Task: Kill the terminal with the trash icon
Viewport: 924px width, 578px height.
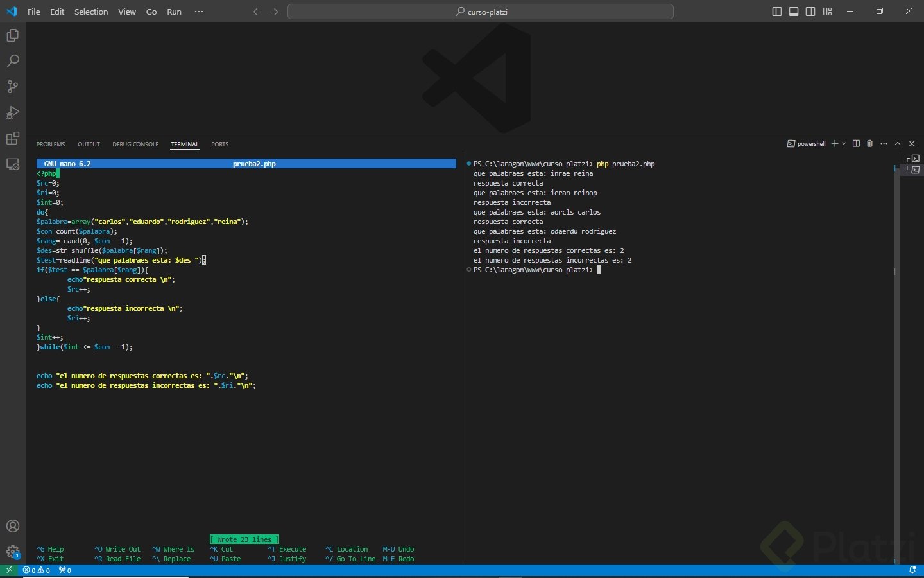Action: point(869,144)
